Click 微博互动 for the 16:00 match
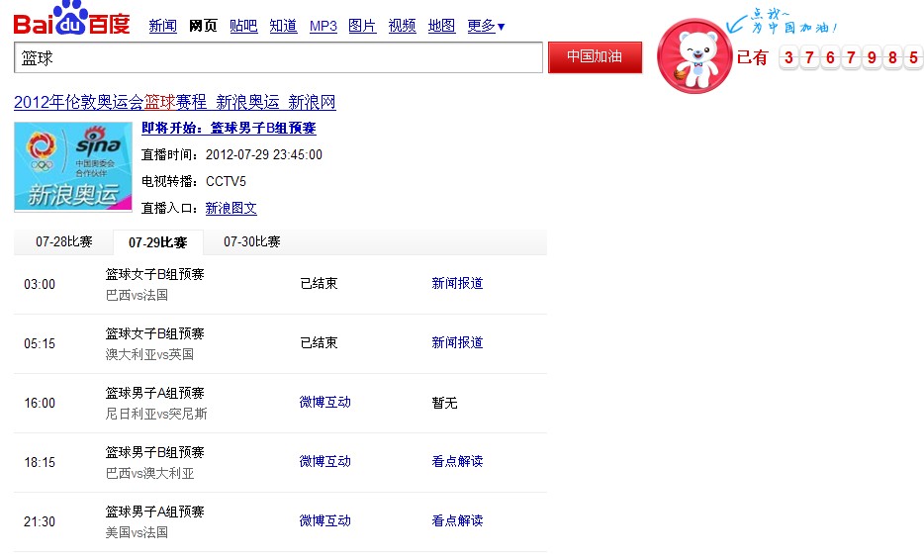 [x=324, y=403]
